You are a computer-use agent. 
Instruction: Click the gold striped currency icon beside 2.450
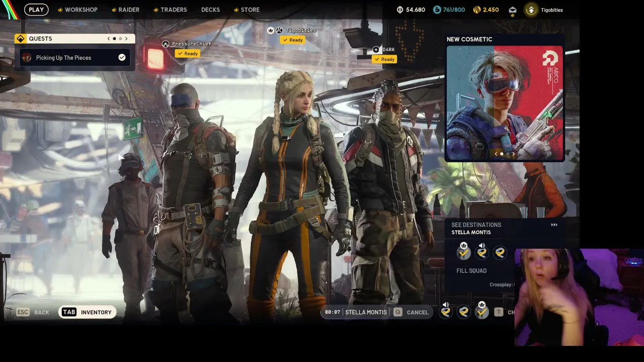click(x=476, y=10)
